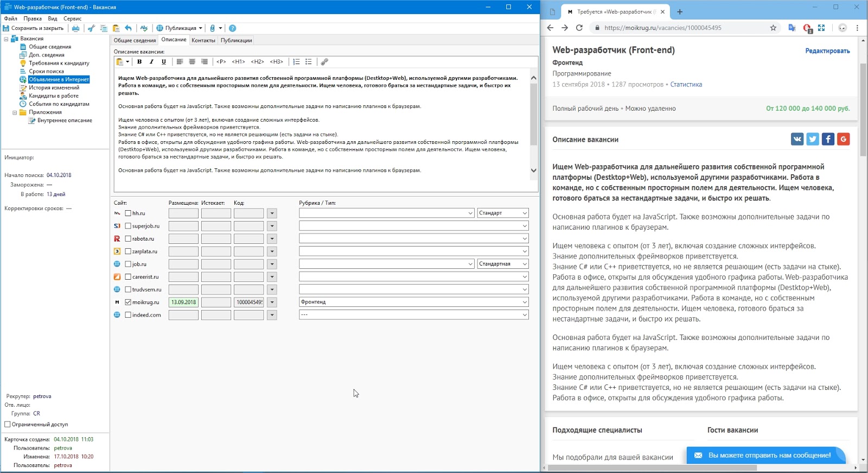
Task: Switch to the Контакты tab
Action: point(203,40)
